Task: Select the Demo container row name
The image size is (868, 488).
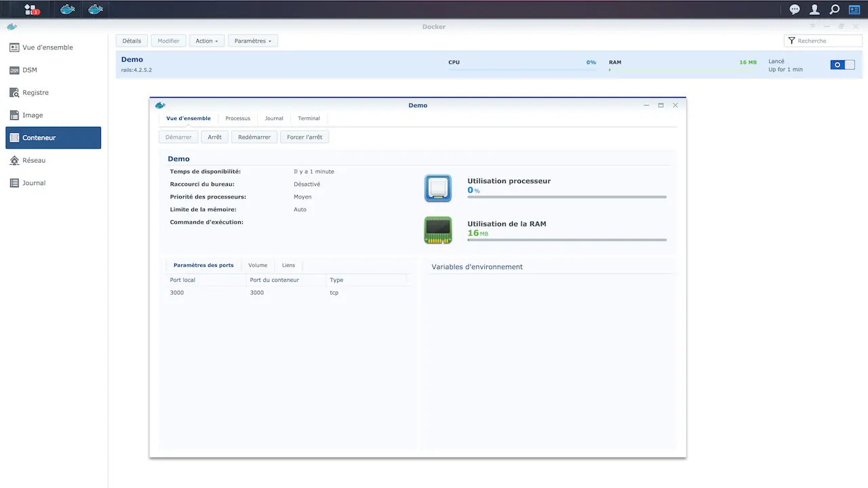Action: point(132,60)
